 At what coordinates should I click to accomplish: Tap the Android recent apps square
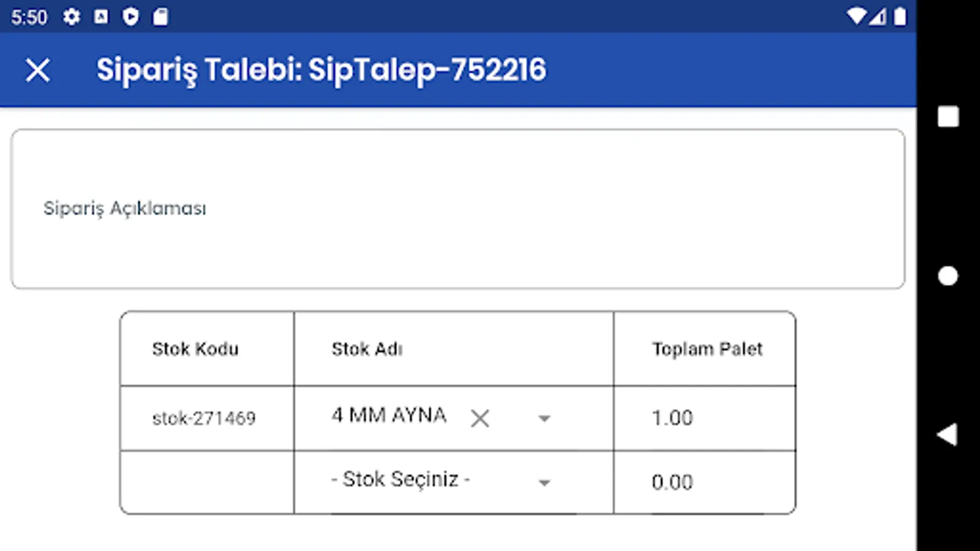click(948, 116)
